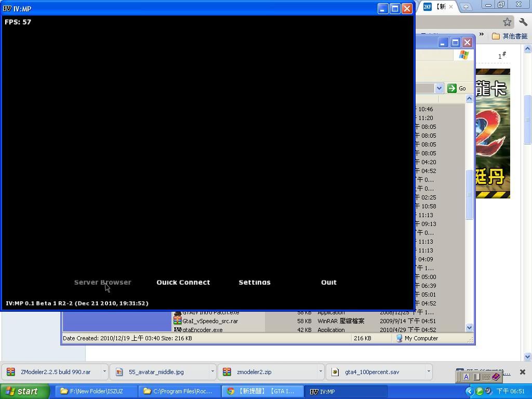
Task: Click the bookmark star icon in Chrome
Action: tap(507, 22)
